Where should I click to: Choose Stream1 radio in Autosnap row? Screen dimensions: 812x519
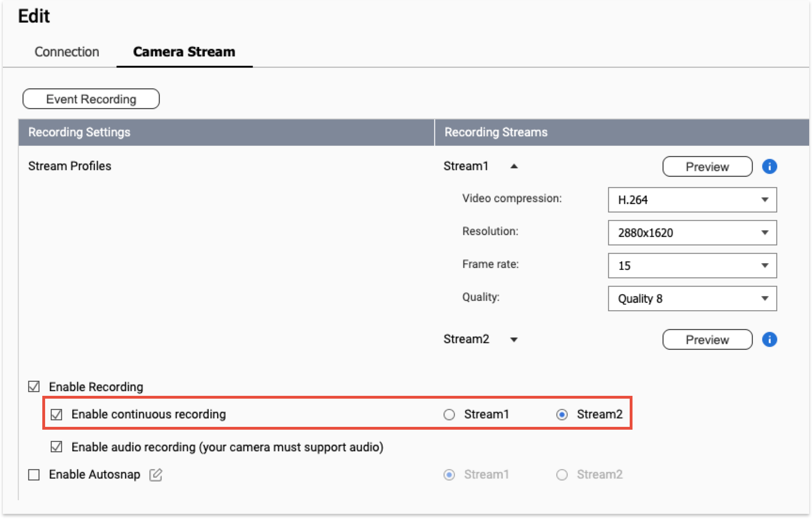[x=449, y=475]
